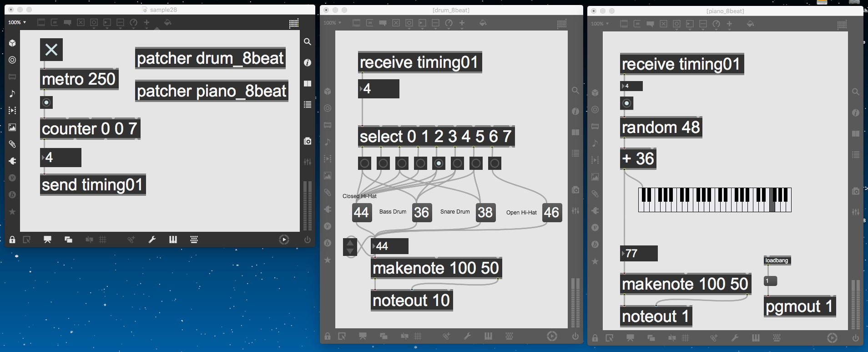Click the paint bucket Format icon in sample28
The width and height of the screenshot is (868, 352).
[x=167, y=22]
